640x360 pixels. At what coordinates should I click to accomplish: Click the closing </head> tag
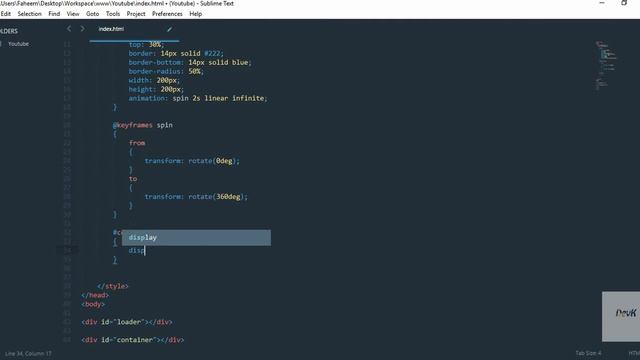[95, 295]
